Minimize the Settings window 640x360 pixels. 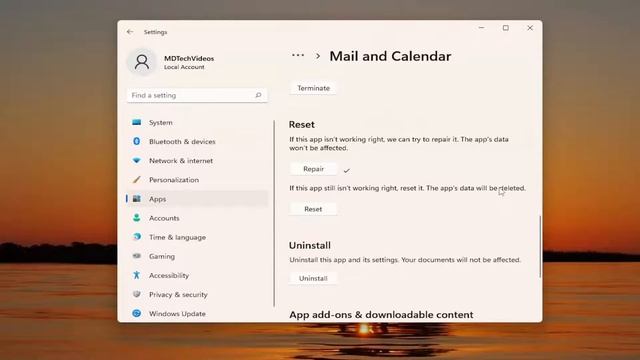[482, 28]
